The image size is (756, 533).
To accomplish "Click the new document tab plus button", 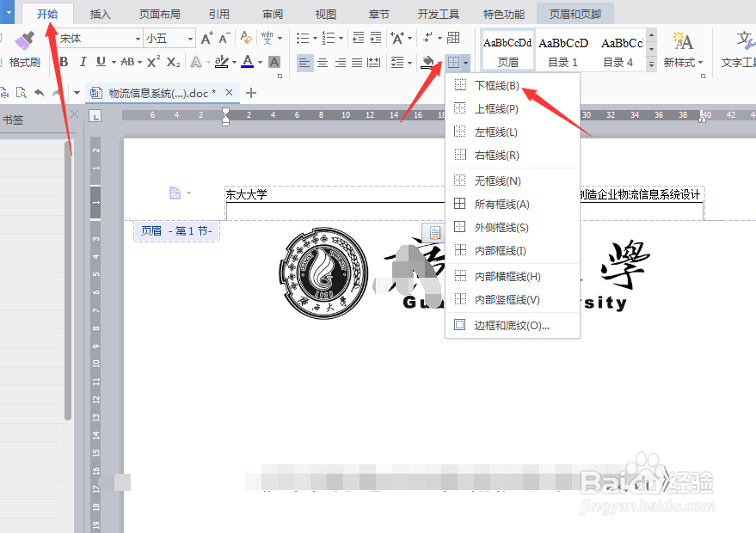I will point(251,93).
